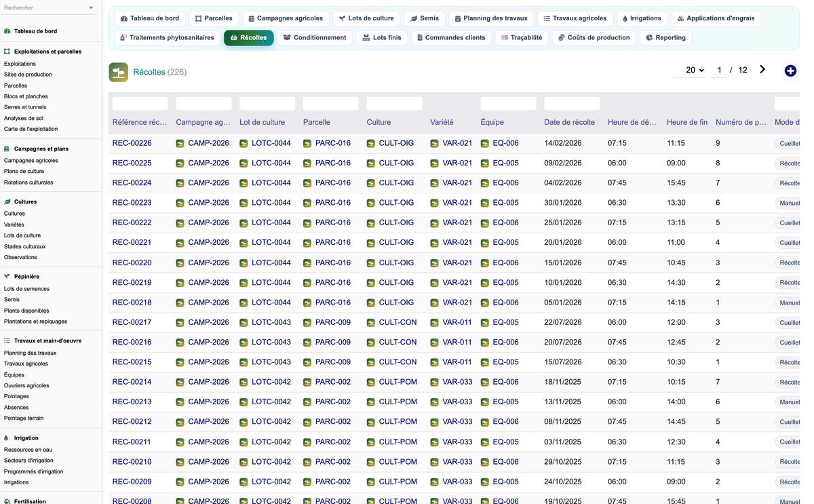Open the Semis tab
The image size is (814, 504).
(425, 18)
